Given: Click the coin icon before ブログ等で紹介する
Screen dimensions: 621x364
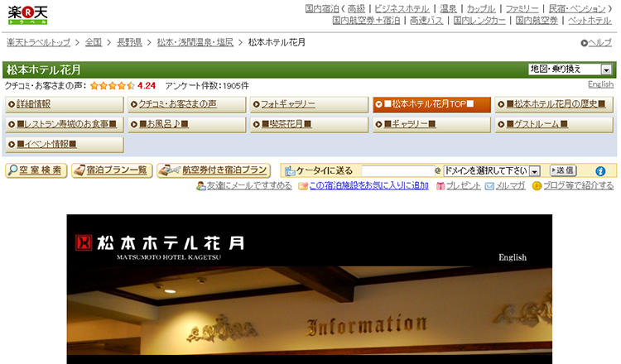Looking at the screenshot, I should tap(537, 185).
